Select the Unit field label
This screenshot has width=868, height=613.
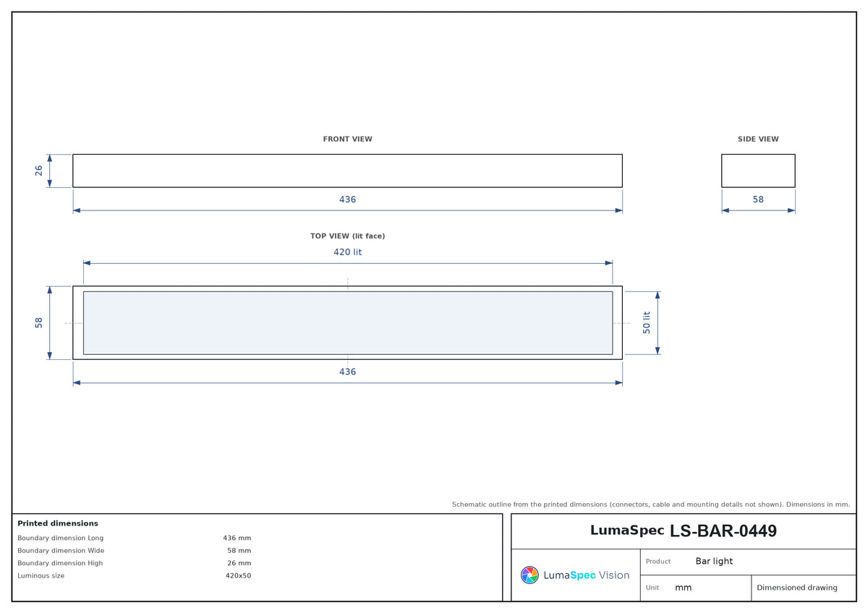coord(652,588)
